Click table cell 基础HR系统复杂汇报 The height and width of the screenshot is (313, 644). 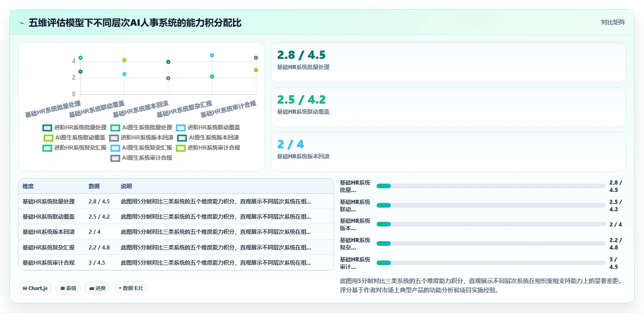[48, 248]
